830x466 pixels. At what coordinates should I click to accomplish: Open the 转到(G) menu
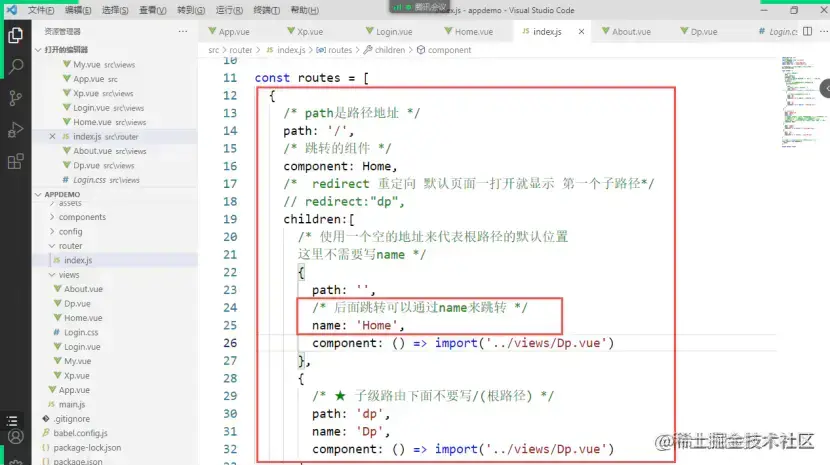pyautogui.click(x=191, y=10)
